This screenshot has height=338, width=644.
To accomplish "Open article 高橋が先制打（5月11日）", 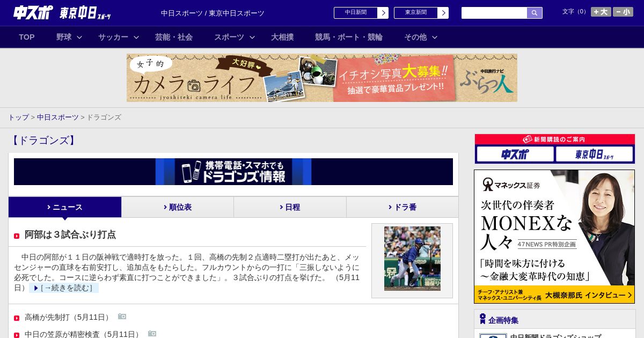I will tap(68, 317).
